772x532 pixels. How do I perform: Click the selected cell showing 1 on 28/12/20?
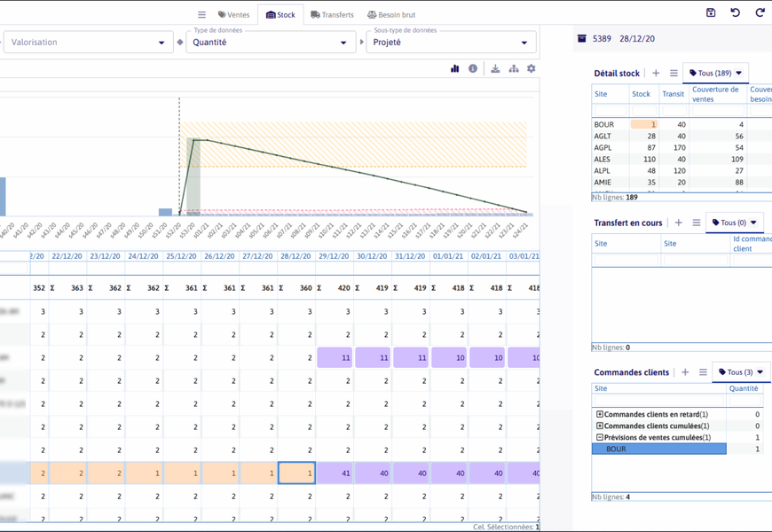298,473
